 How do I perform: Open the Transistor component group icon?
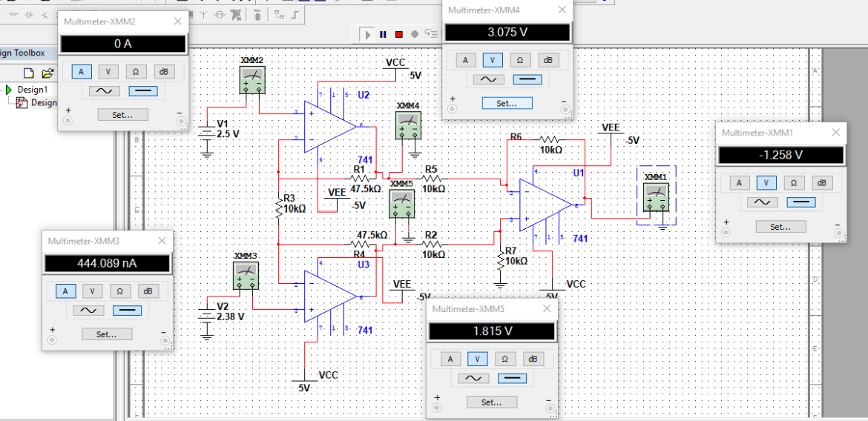45,14
